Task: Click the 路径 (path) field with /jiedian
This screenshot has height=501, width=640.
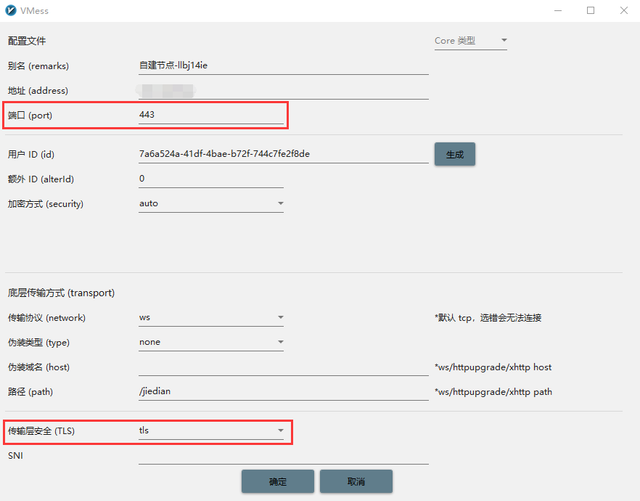Action: (283, 392)
